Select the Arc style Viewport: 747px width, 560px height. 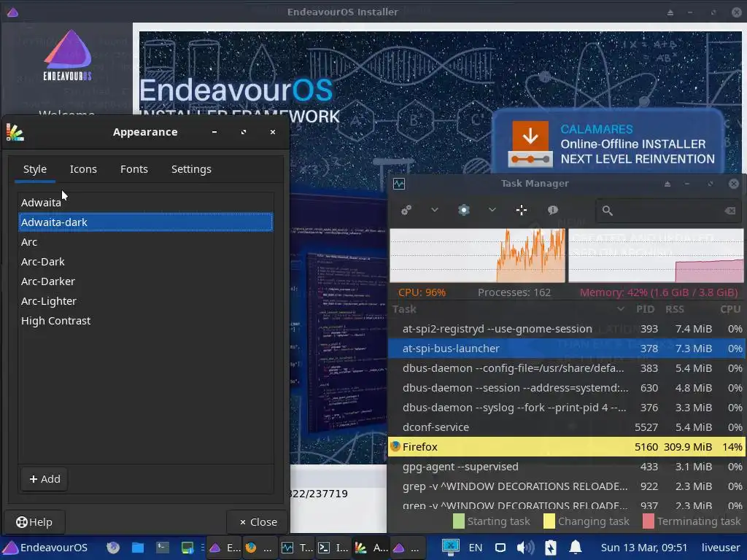pyautogui.click(x=146, y=242)
